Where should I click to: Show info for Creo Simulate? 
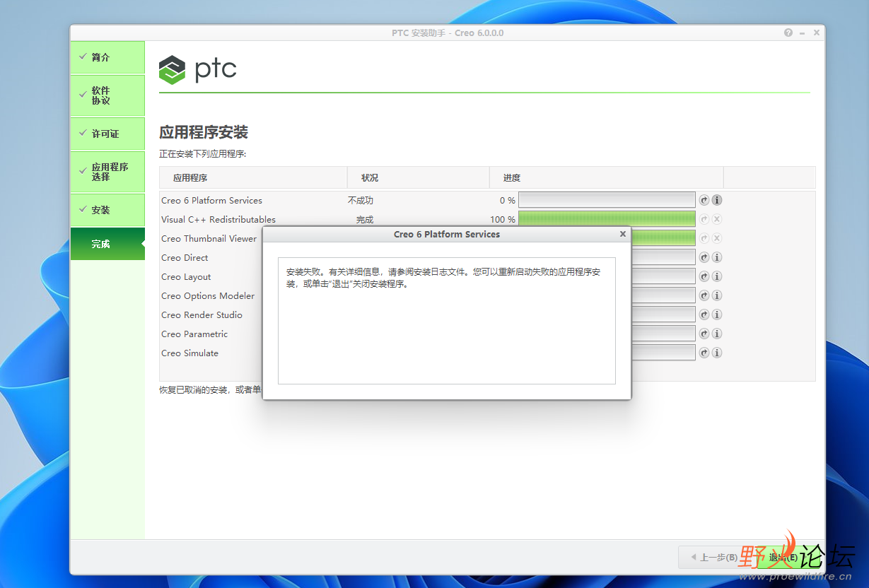point(717,353)
